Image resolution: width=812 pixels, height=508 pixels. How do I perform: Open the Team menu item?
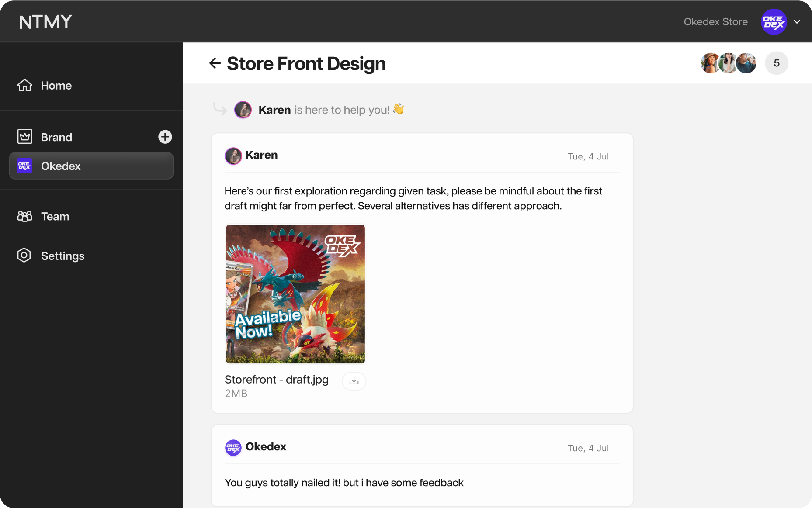pyautogui.click(x=55, y=216)
